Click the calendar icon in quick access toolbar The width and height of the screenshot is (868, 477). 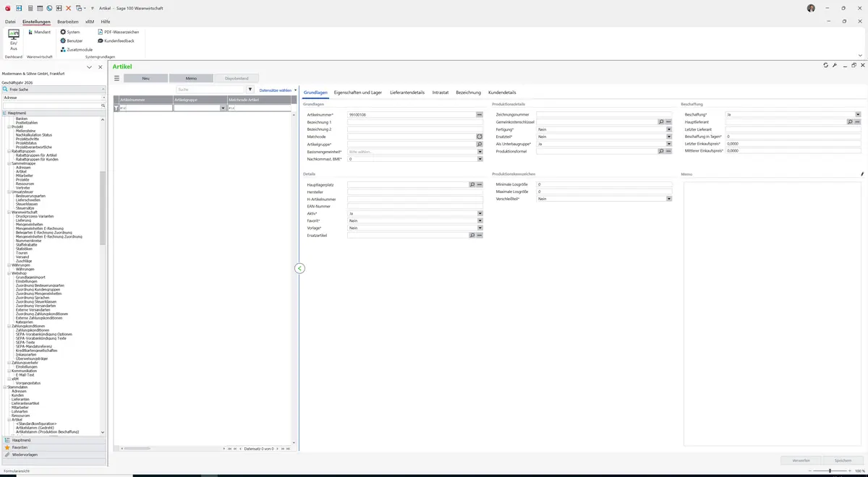coord(39,7)
